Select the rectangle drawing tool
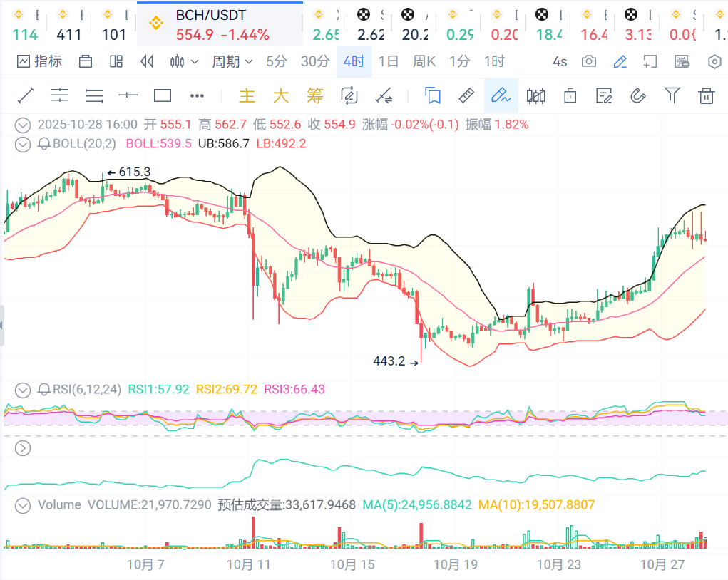Image resolution: width=728 pixels, height=580 pixels. pos(163,95)
